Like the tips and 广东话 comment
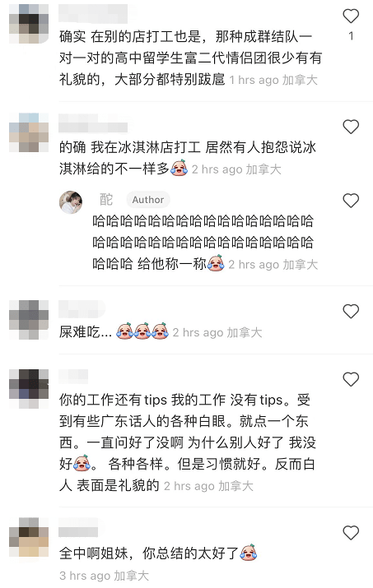Viewport: 373px width, 588px height. coord(351,379)
